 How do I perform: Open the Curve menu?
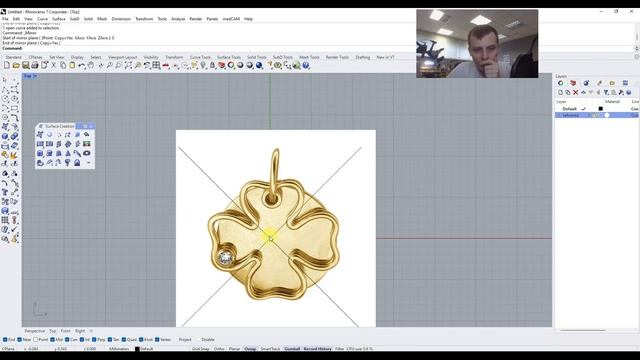coord(42,19)
